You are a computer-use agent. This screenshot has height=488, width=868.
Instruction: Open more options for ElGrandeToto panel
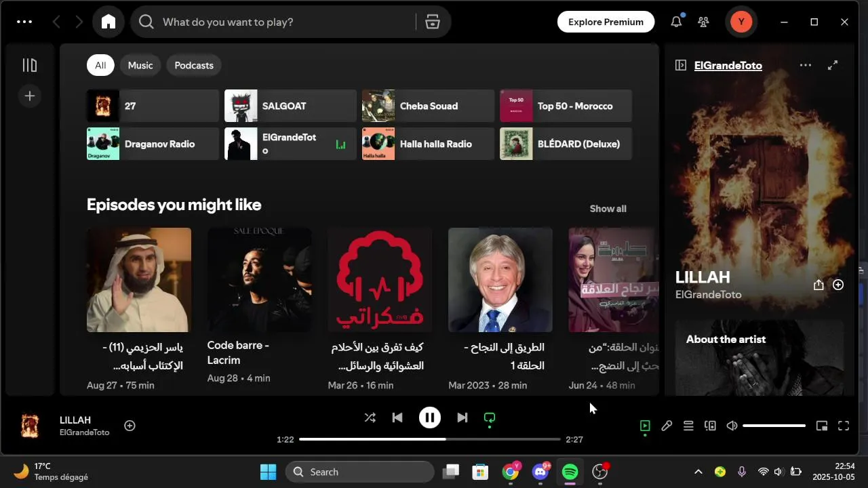806,65
